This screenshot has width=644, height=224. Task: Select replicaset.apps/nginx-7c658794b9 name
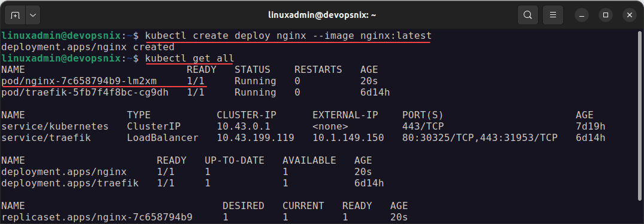coord(97,217)
